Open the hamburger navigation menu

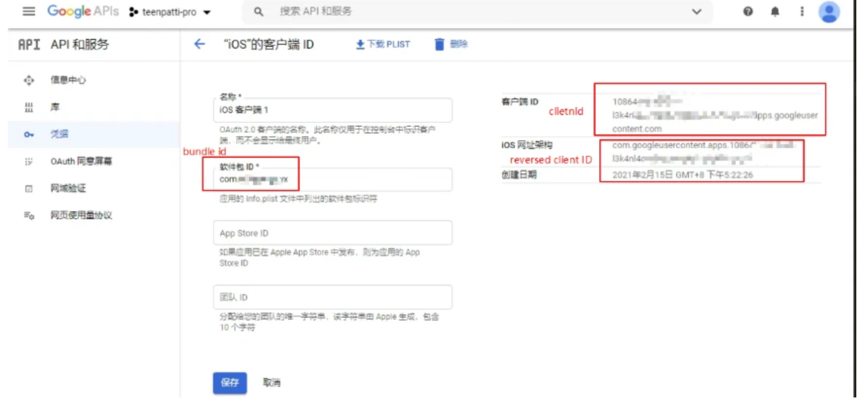coord(29,11)
